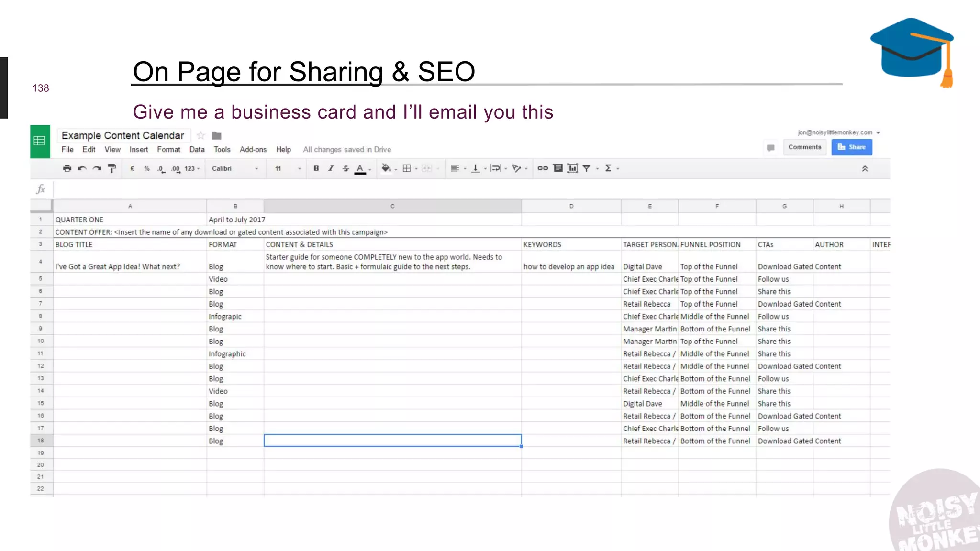Click the Print icon in toolbar
This screenshot has width=980, height=551.
coord(67,168)
